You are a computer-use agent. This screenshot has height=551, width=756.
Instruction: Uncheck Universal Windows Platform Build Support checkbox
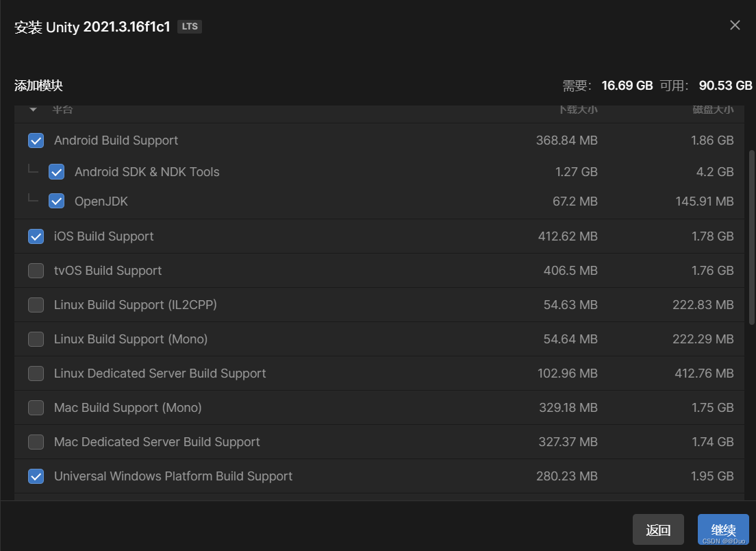(36, 476)
